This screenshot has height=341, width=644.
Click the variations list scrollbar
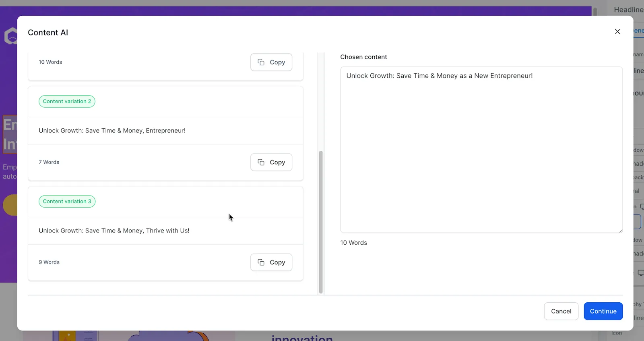tap(321, 222)
